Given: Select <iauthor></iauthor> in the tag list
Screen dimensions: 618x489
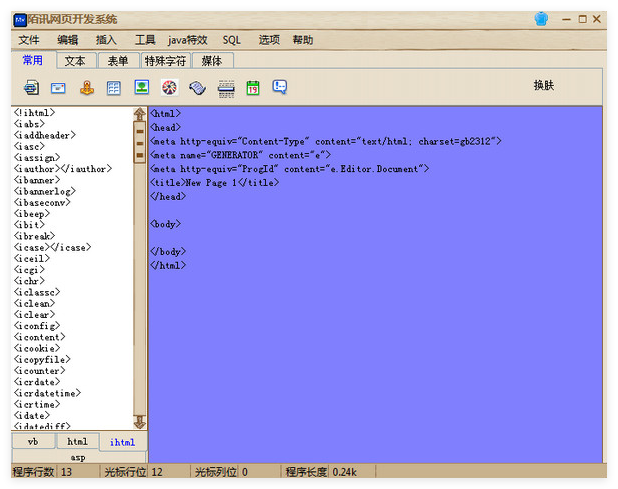Looking at the screenshot, I should [63, 169].
